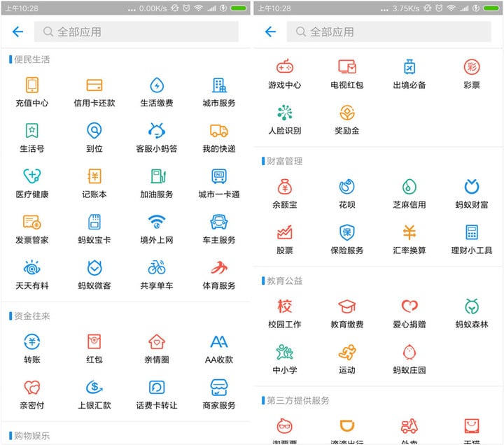Tap the 境外上网 overseas Wi-Fi icon
This screenshot has width=504, height=445.
tap(157, 222)
